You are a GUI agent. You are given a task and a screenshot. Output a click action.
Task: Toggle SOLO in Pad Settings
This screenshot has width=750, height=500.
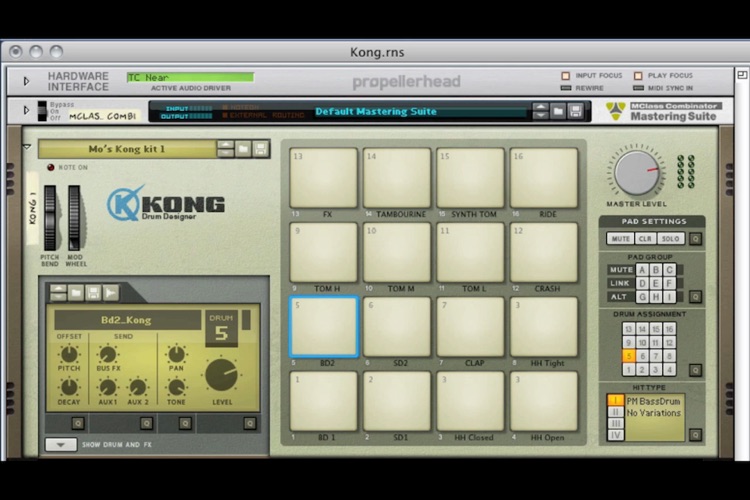[670, 239]
